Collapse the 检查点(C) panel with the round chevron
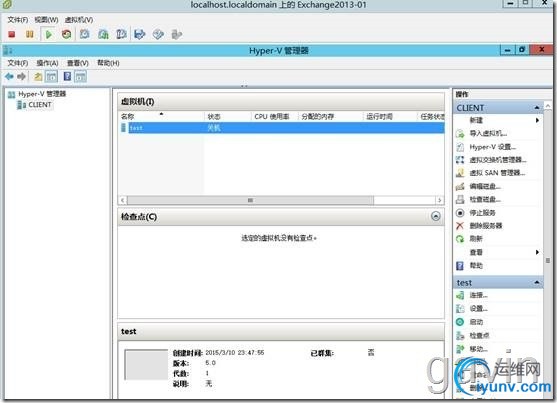 coord(436,216)
